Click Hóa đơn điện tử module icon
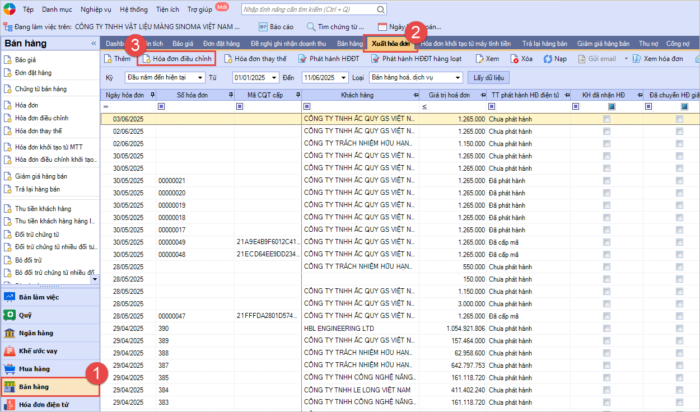The image size is (700, 412). 10,404
